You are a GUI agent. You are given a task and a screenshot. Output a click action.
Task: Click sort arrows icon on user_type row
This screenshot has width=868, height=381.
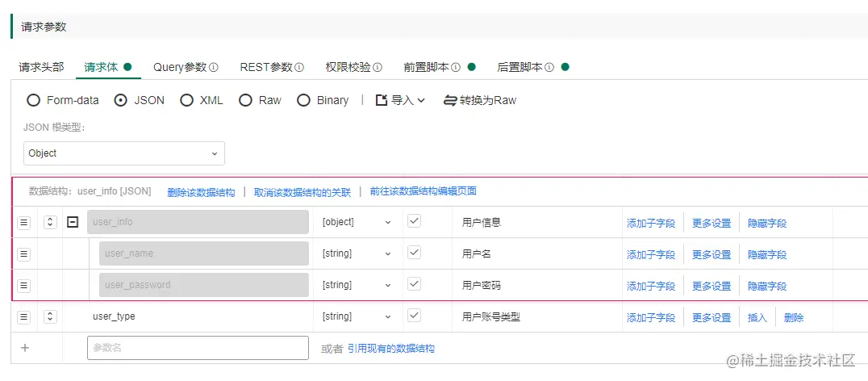point(50,316)
